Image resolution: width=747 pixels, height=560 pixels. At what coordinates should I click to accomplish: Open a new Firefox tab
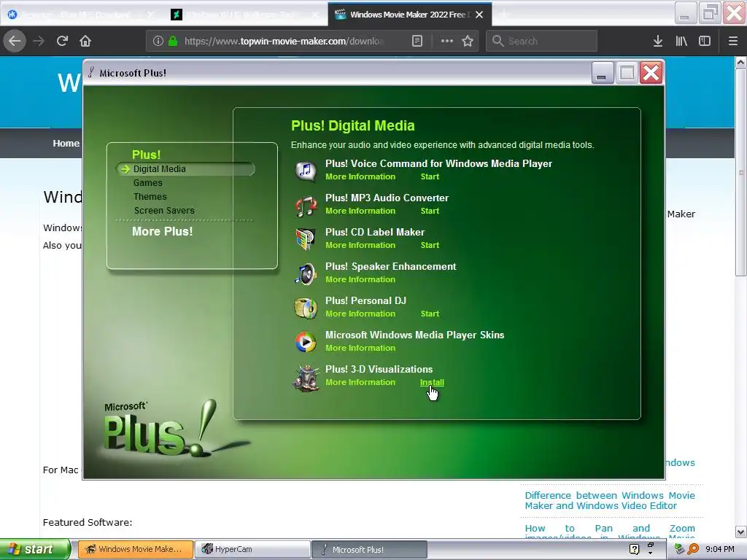pyautogui.click(x=503, y=15)
